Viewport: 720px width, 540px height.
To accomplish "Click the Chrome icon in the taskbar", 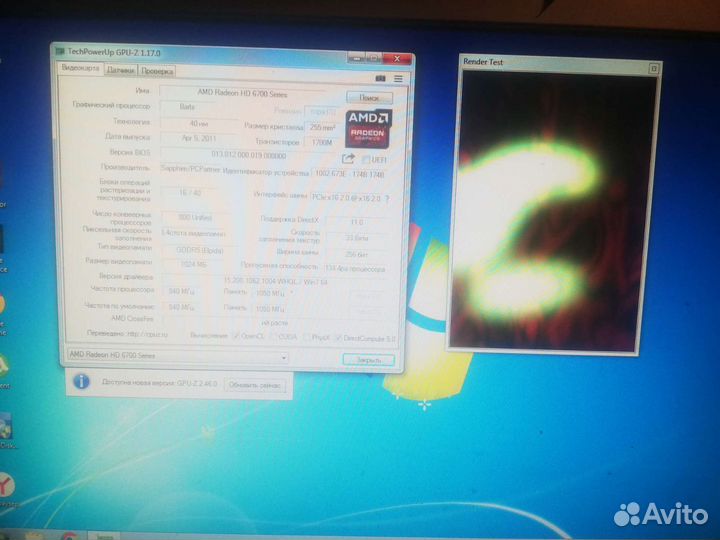I will (x=69, y=536).
